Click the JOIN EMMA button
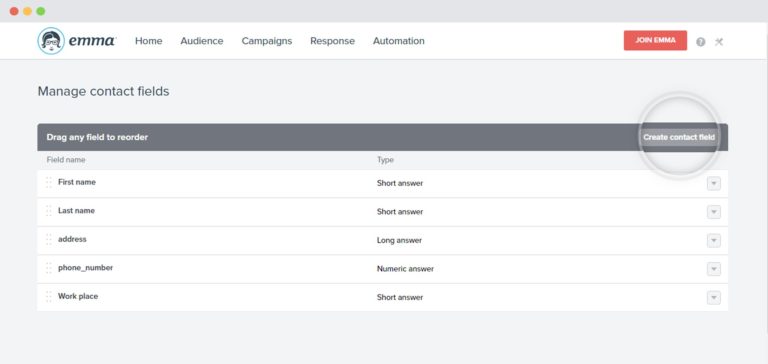 click(x=655, y=40)
